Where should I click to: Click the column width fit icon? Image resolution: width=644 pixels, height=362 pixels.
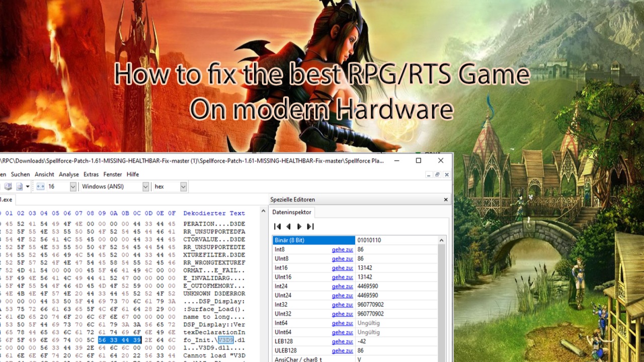click(41, 187)
